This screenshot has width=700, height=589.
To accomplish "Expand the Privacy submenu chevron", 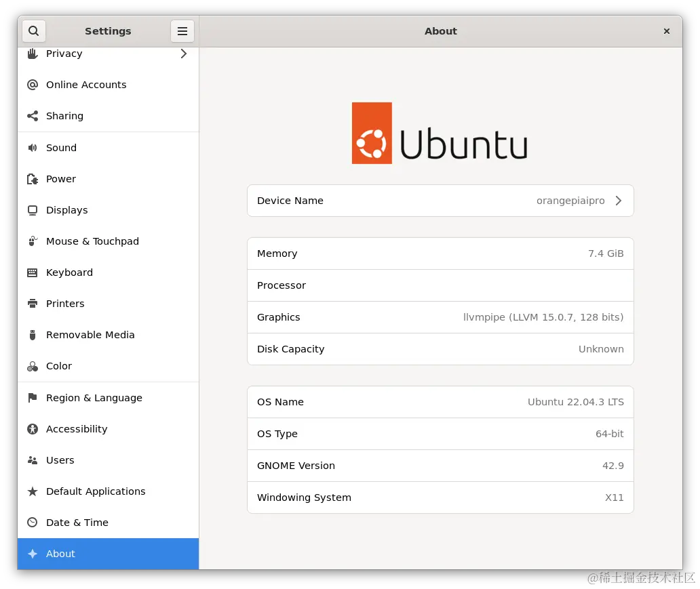I will (184, 54).
